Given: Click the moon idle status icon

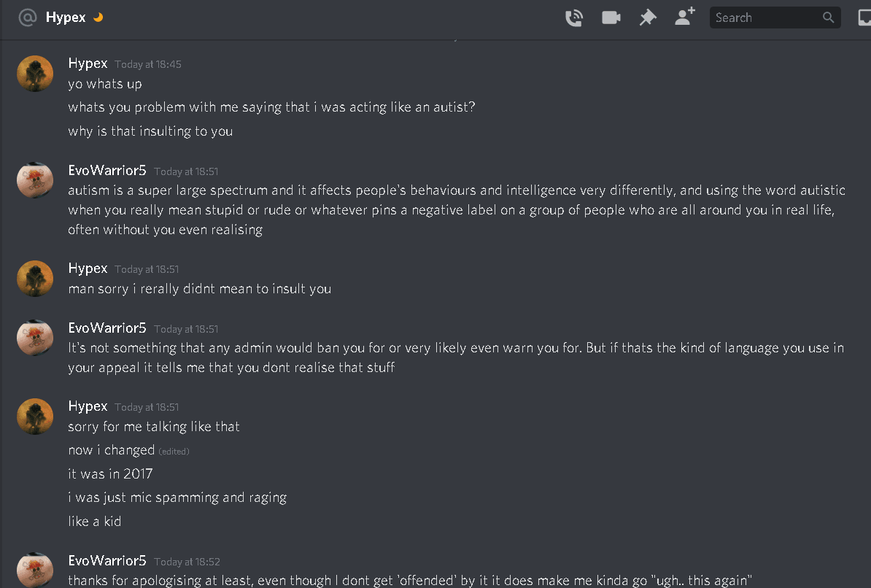Looking at the screenshot, I should (x=98, y=17).
